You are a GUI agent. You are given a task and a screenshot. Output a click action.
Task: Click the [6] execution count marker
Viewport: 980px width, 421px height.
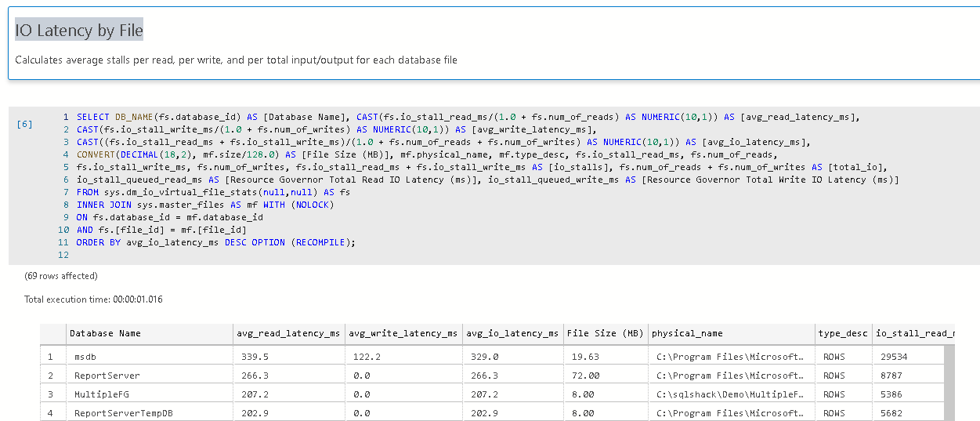click(x=25, y=124)
